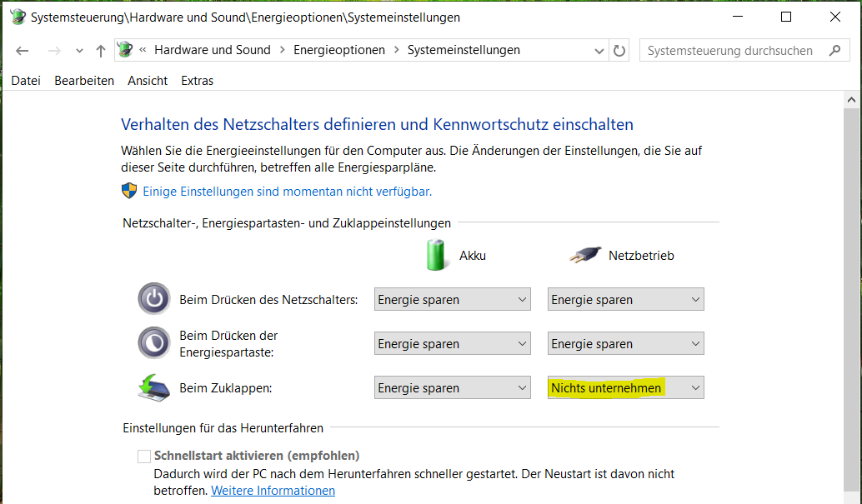Viewport: 862px width, 504px height.
Task: Refresh the page with the refresh icon
Action: point(619,50)
